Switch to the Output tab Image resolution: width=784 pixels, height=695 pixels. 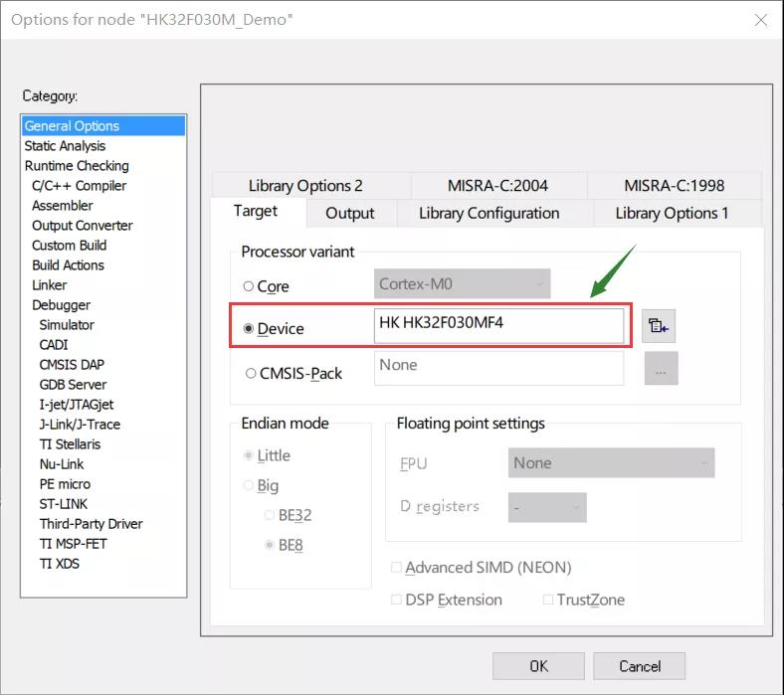click(x=350, y=214)
